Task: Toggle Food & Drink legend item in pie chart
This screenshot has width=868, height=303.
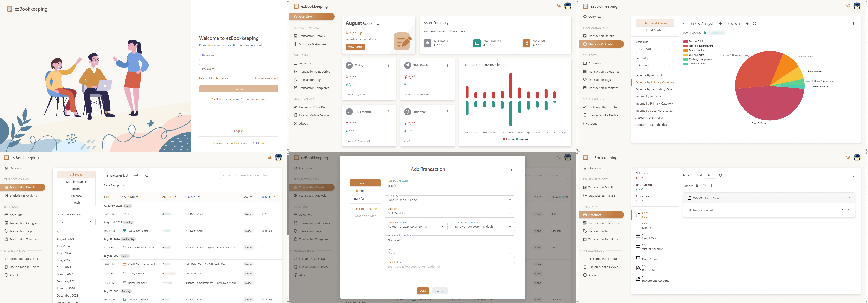Action: tap(696, 42)
